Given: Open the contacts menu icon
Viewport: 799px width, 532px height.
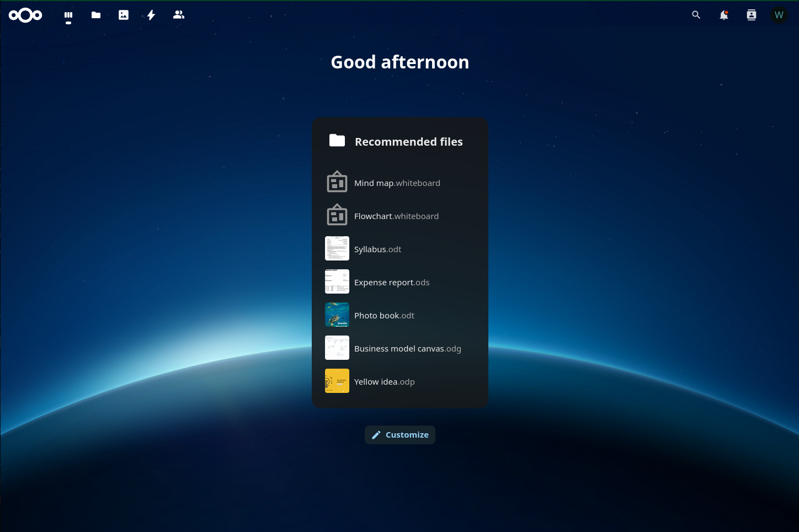Looking at the screenshot, I should [752, 15].
